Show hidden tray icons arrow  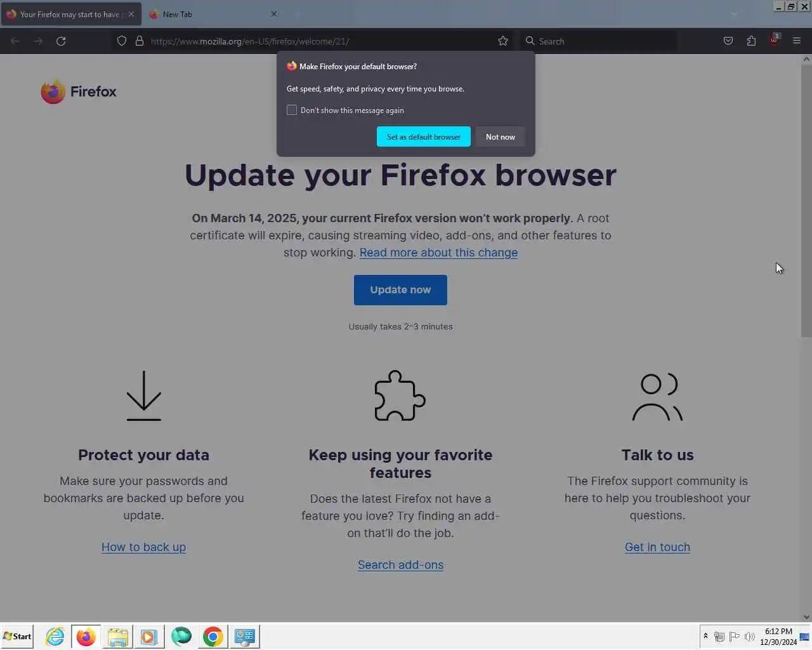point(705,636)
